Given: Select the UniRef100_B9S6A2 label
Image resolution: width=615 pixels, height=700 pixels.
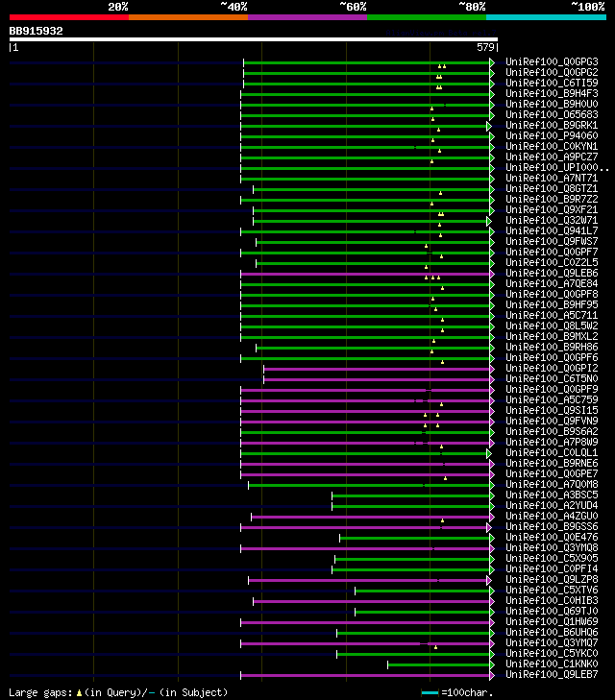Looking at the screenshot, I should click(x=552, y=432).
